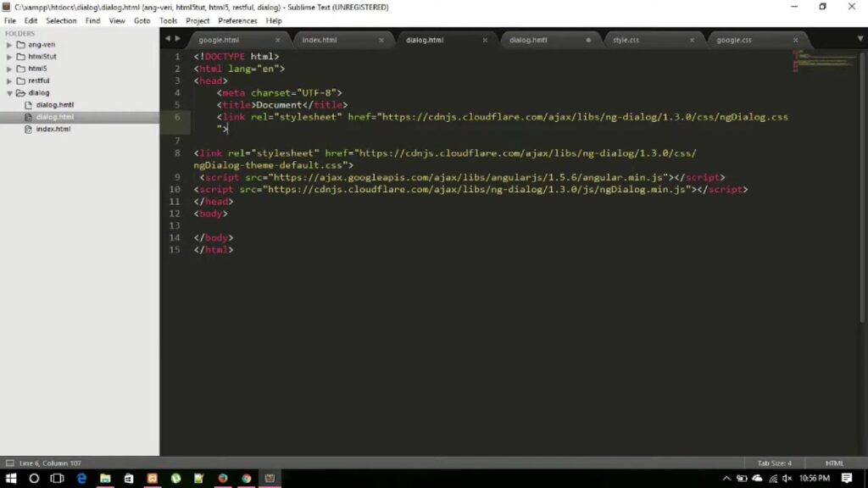
Task: Expand the ang-veri folder in the sidebar
Action: pos(10,44)
